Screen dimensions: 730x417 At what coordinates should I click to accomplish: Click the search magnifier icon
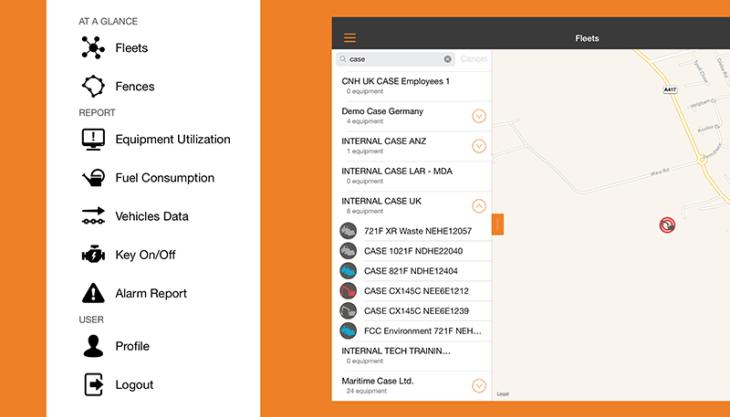coord(343,59)
